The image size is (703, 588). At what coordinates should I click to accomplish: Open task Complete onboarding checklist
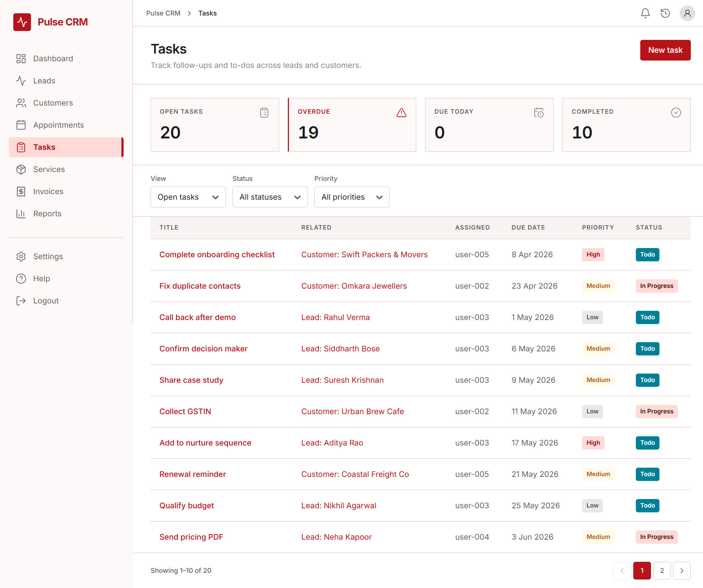[217, 255]
